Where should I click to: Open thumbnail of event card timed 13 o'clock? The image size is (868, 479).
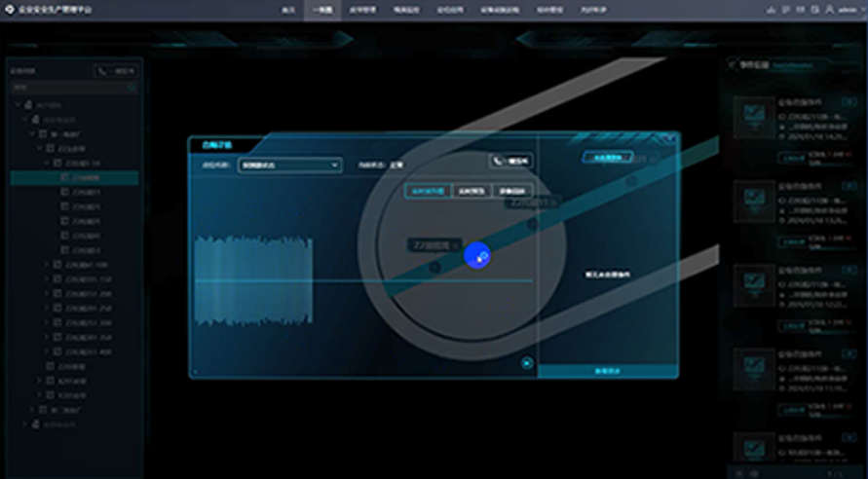pos(755,202)
